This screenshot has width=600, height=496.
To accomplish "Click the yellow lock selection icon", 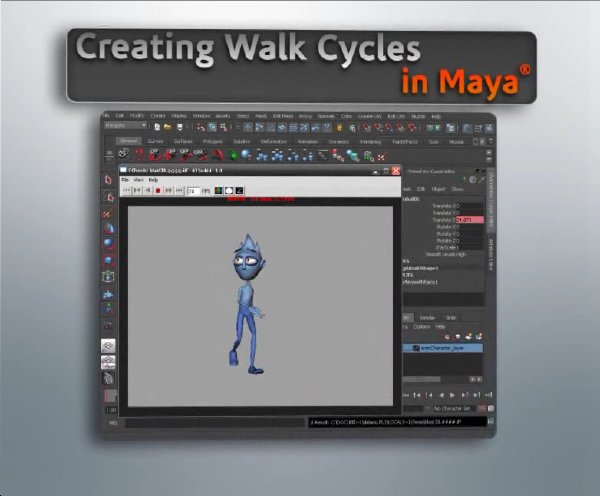I will 339,128.
